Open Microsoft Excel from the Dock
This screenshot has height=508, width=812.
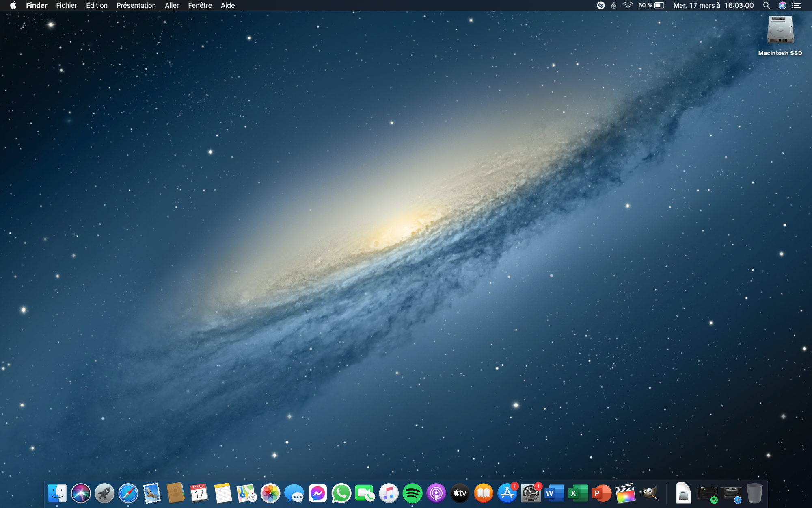[578, 493]
